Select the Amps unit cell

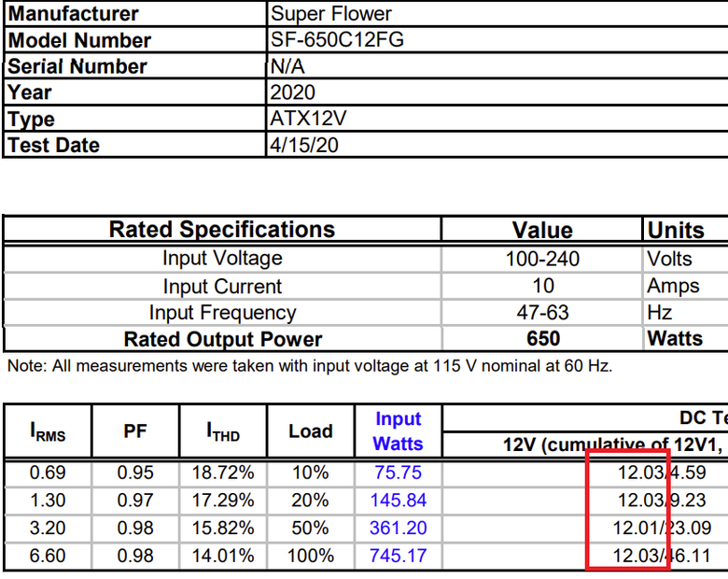pyautogui.click(x=673, y=287)
